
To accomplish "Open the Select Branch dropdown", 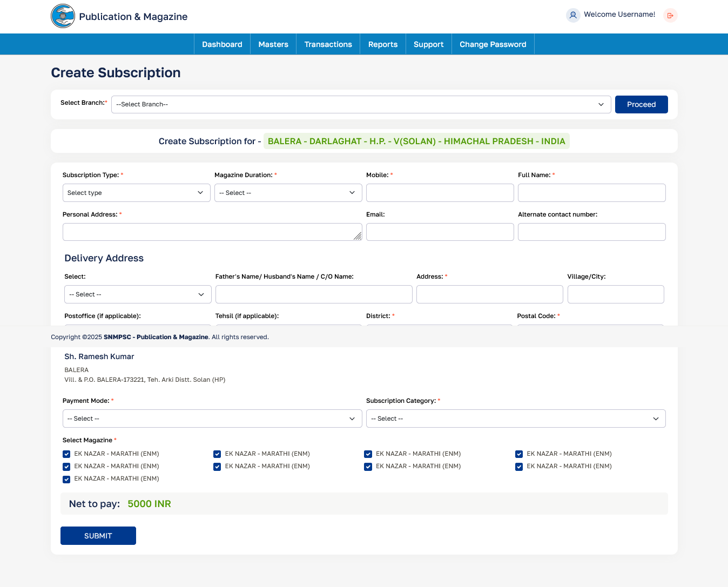I will pos(361,104).
